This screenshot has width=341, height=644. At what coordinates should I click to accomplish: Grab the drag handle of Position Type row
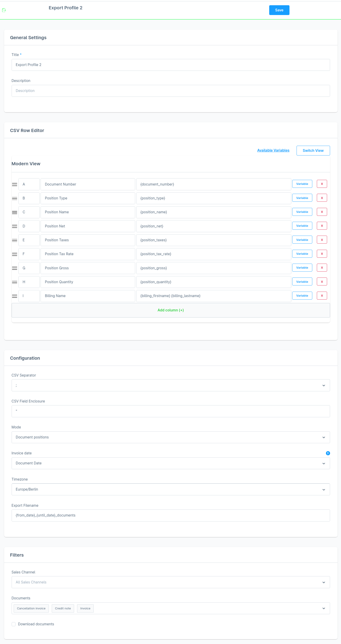[x=15, y=199]
